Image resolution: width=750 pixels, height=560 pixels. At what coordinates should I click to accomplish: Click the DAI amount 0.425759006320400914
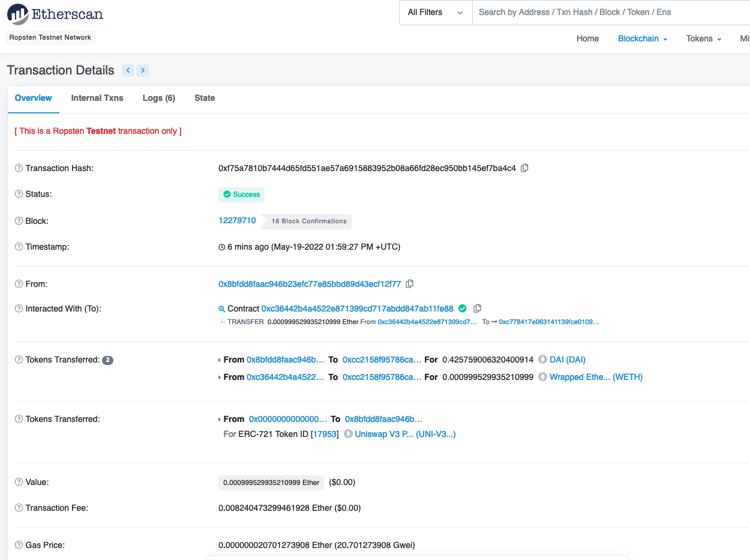pyautogui.click(x=488, y=360)
